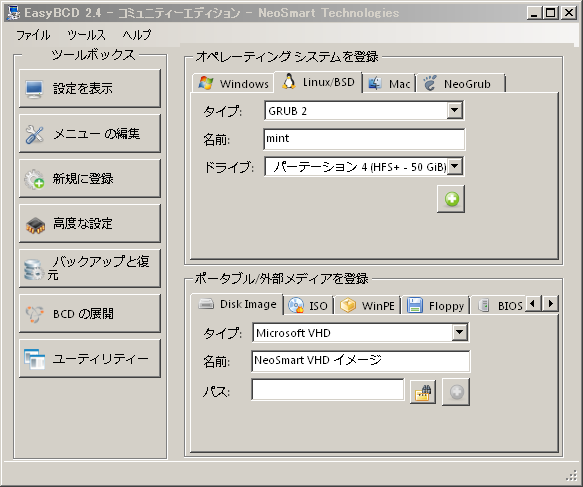This screenshot has width=583, height=487.
Task: Open ユーティリティー utilities section
Action: (90, 358)
